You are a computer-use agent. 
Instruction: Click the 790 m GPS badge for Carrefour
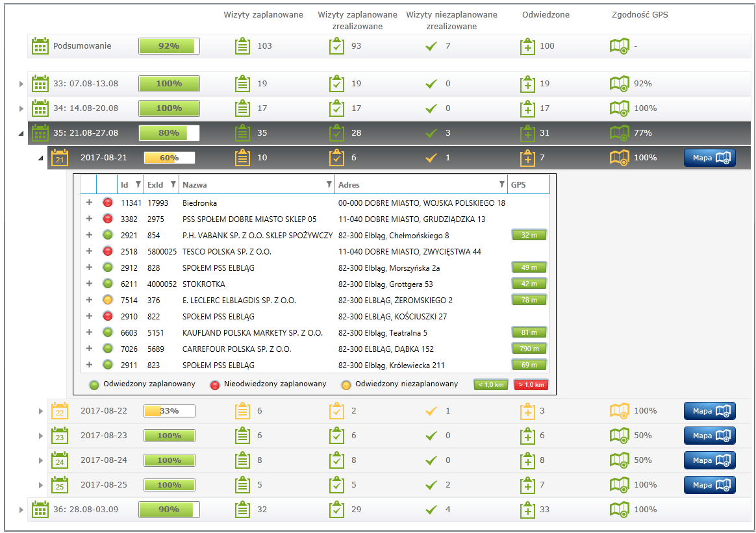[529, 349]
